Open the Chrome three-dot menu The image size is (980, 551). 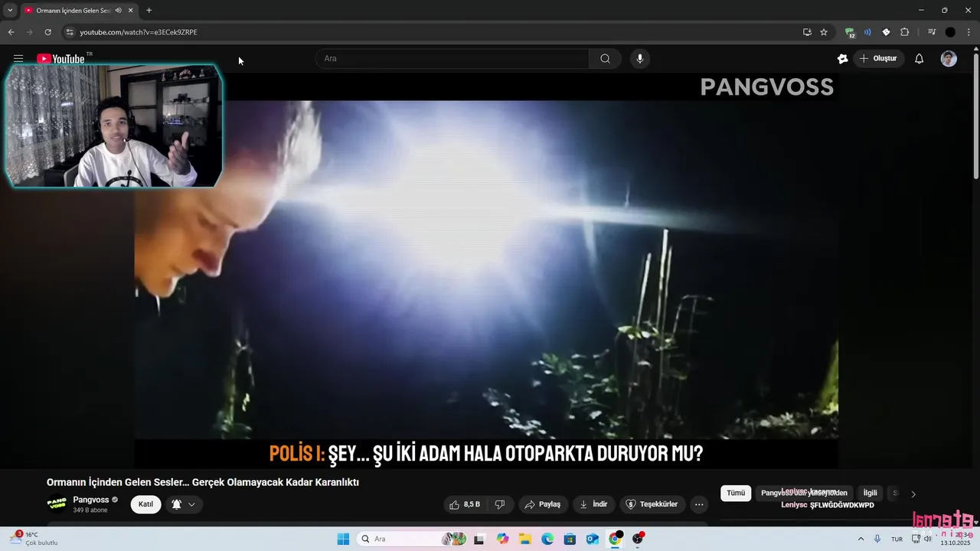point(968,32)
